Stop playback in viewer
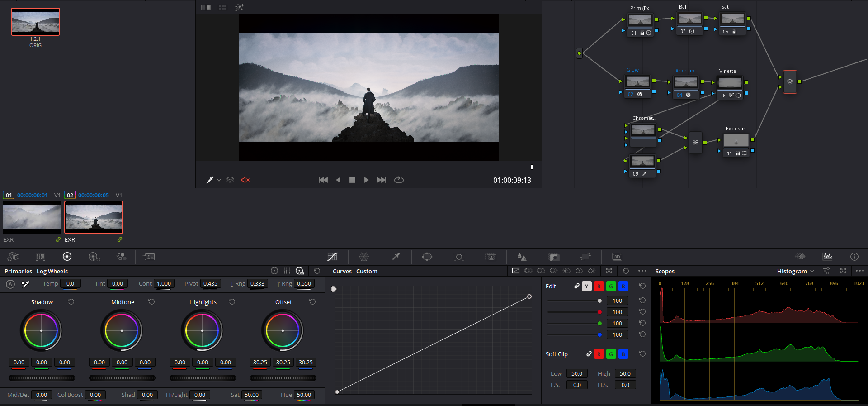 tap(352, 180)
